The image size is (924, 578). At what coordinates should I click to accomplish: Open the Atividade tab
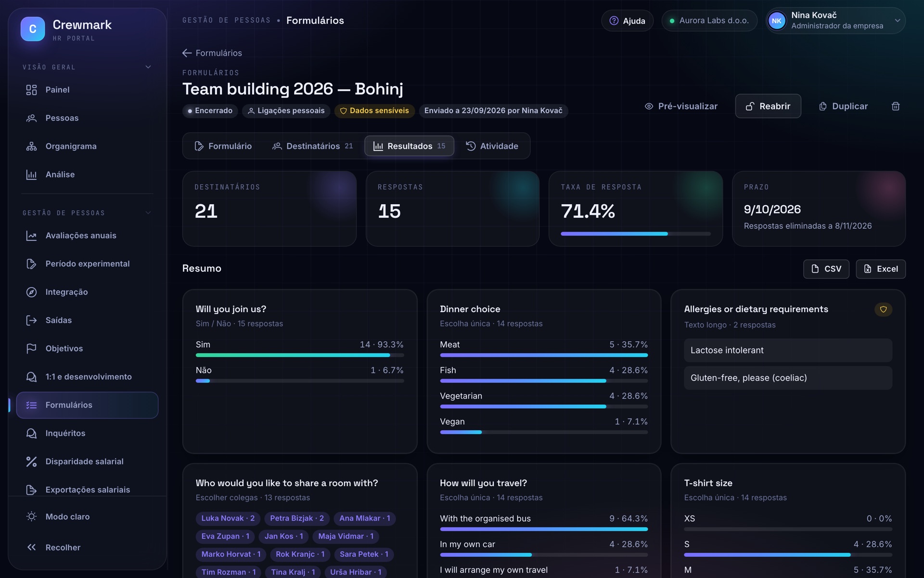point(492,146)
